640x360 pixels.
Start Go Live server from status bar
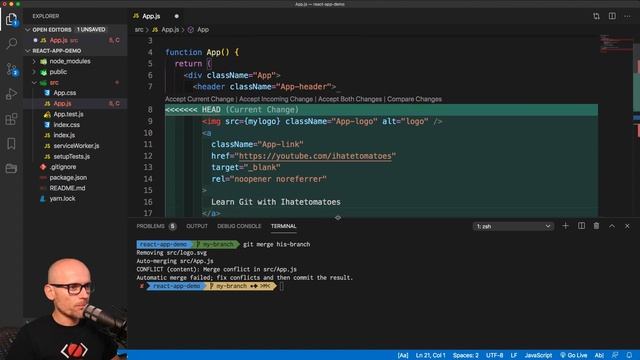[x=573, y=355]
